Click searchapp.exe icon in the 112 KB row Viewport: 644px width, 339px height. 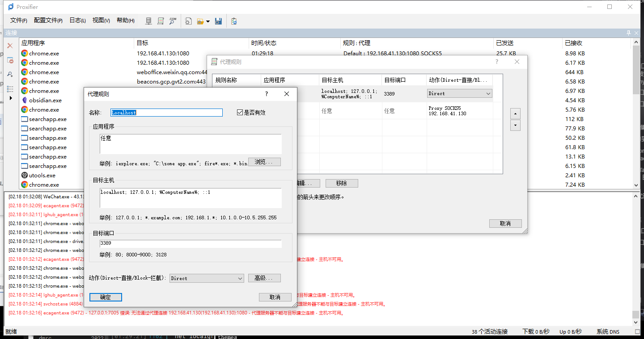click(25, 119)
